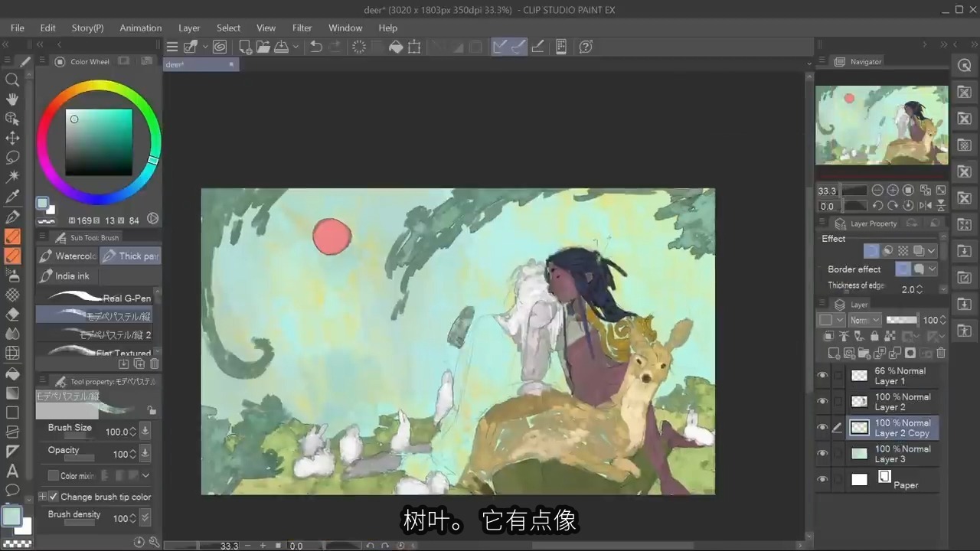Enable the Color mixing checkbox
The height and width of the screenshot is (551, 980).
point(53,475)
